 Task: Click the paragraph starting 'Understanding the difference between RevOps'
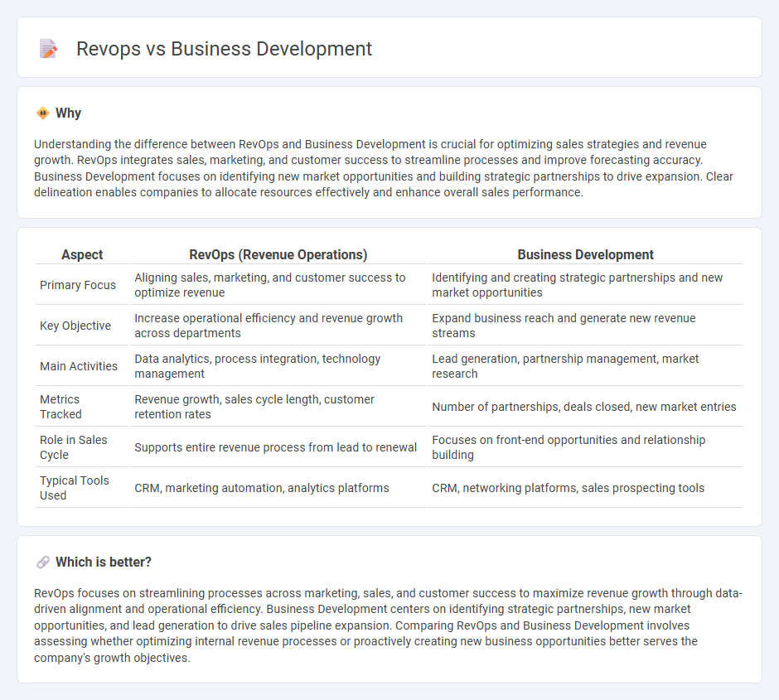tap(384, 168)
